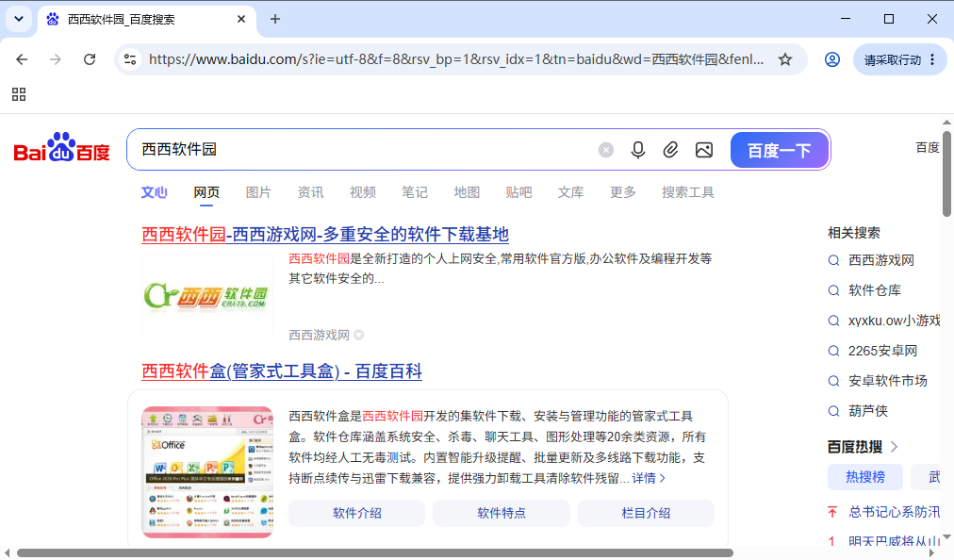Open the 请采取行动 menu button
The image size is (954, 560).
pyautogui.click(x=900, y=59)
